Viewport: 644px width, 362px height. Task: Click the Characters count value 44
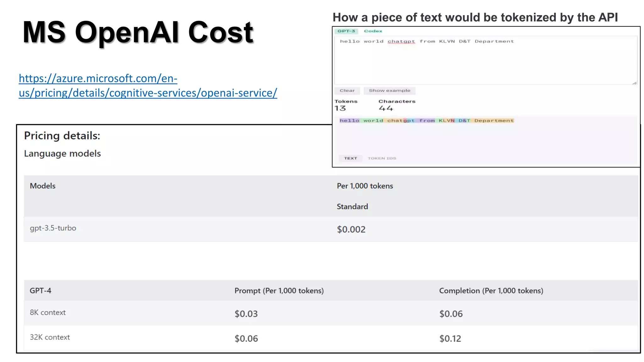click(x=386, y=108)
